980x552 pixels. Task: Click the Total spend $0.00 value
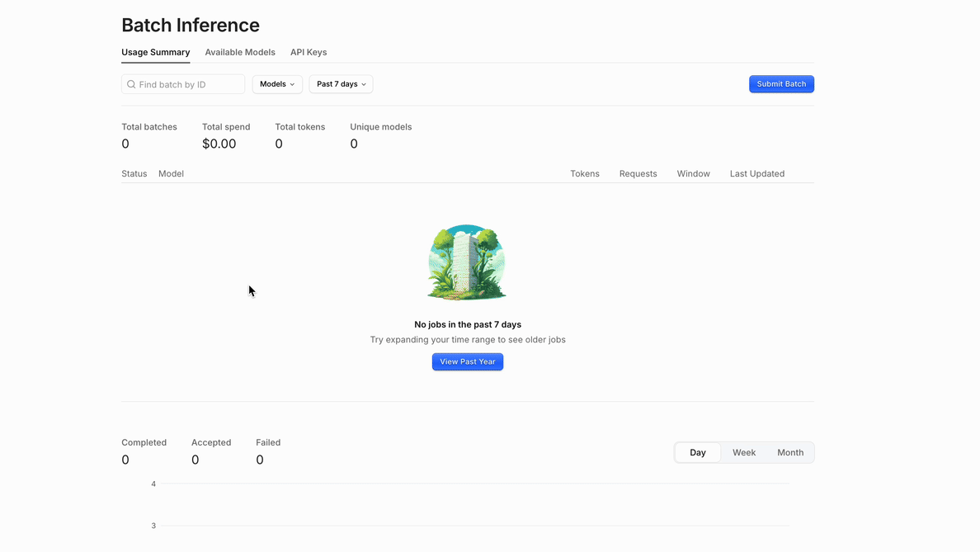(219, 144)
